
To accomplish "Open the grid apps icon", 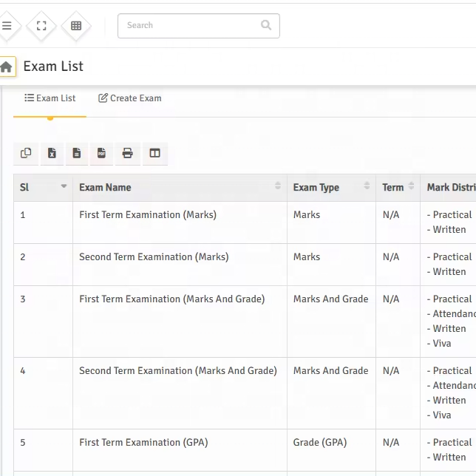I will point(76,26).
